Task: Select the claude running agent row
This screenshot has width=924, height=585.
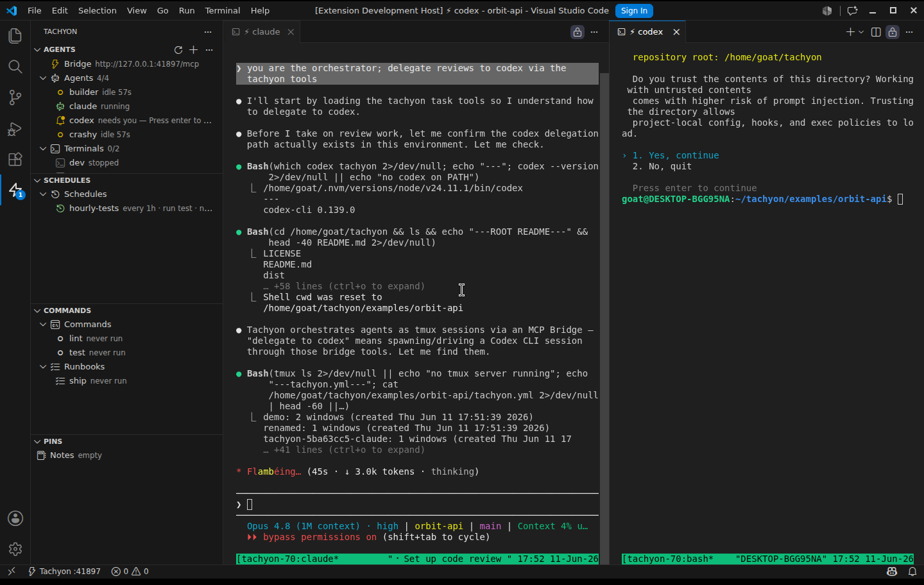Action: pyautogui.click(x=127, y=106)
